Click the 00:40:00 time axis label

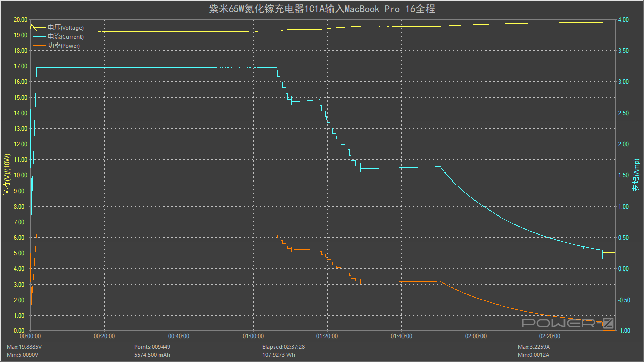179,336
